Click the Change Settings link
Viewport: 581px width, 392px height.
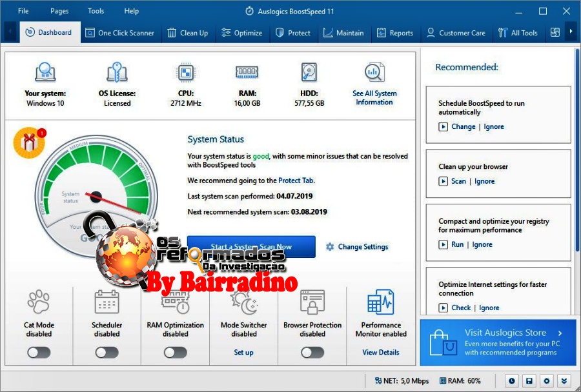pos(363,246)
